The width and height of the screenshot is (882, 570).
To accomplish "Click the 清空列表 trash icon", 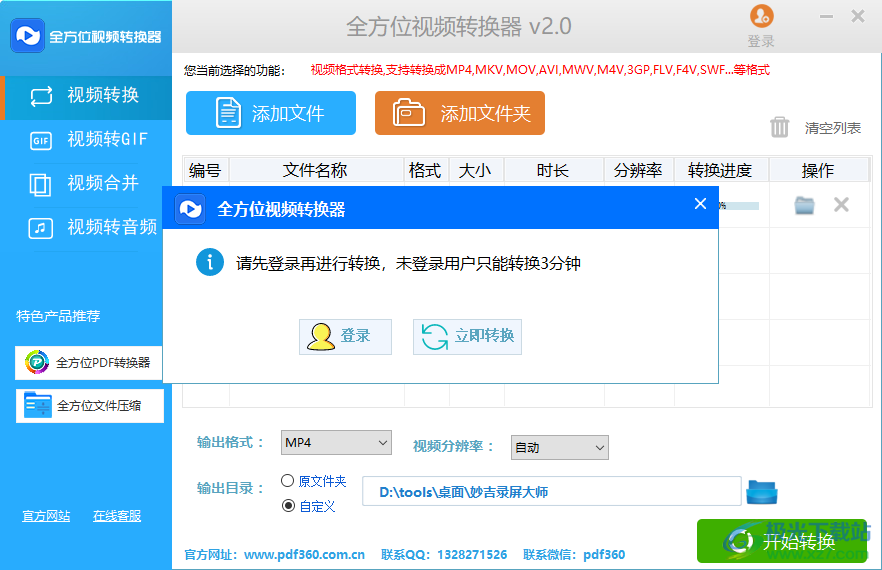I will click(x=780, y=127).
